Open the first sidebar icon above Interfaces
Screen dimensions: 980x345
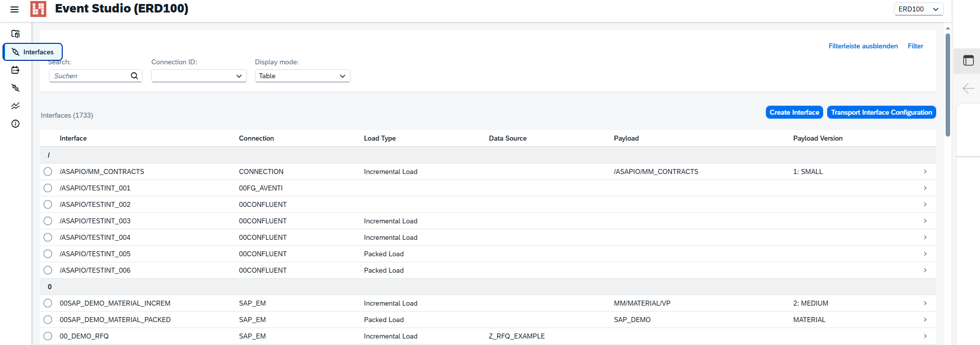click(x=15, y=34)
